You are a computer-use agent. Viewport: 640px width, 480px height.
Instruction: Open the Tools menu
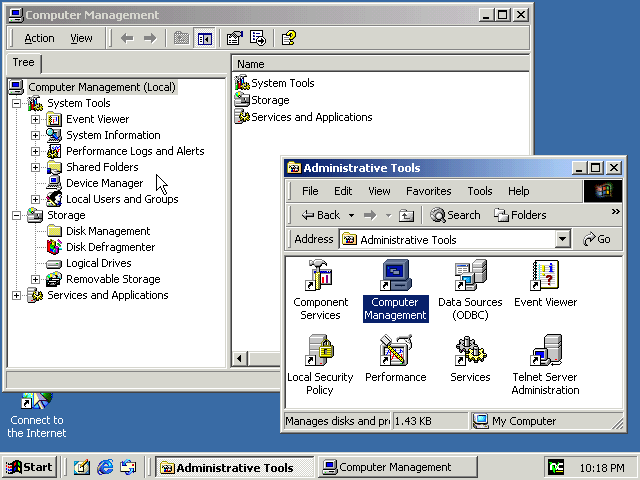pos(480,191)
